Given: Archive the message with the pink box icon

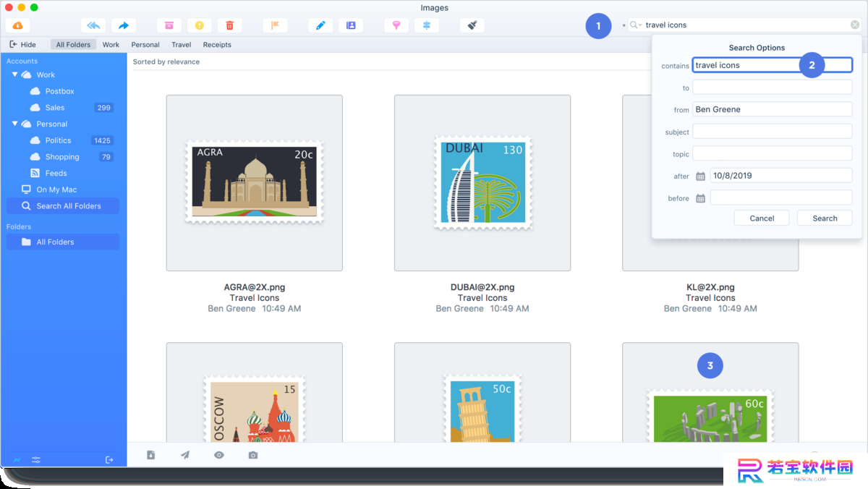Looking at the screenshot, I should coord(169,25).
